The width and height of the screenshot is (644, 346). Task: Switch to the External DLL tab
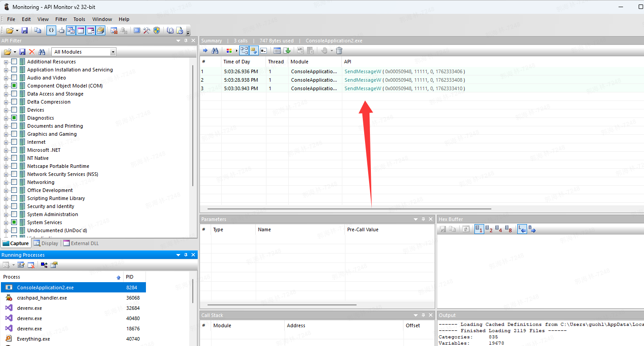point(81,243)
